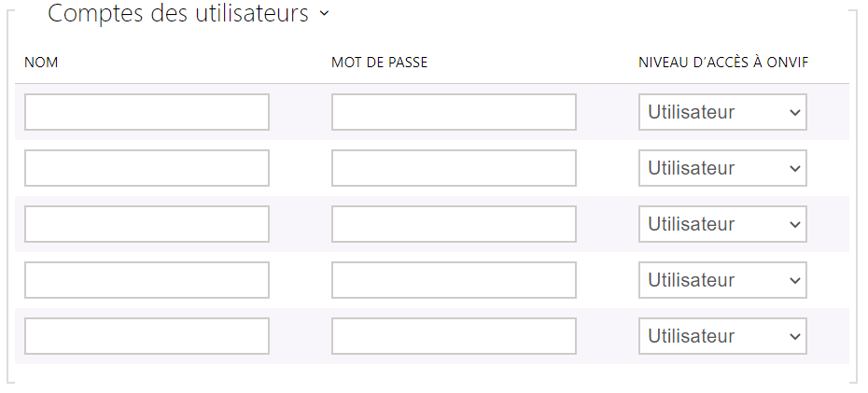Open the first row ONVIF access dropdown

pyautogui.click(x=722, y=112)
